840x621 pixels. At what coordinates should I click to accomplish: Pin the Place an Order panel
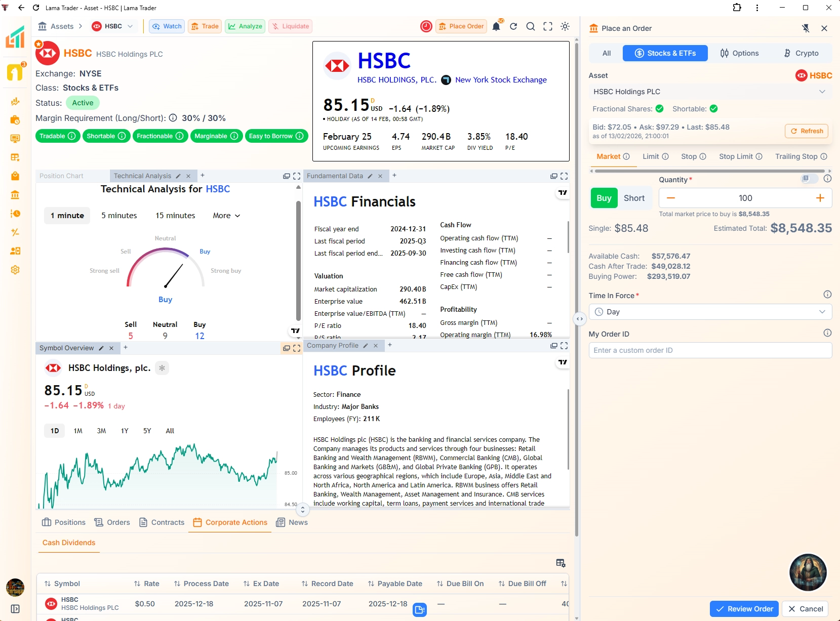tap(806, 28)
